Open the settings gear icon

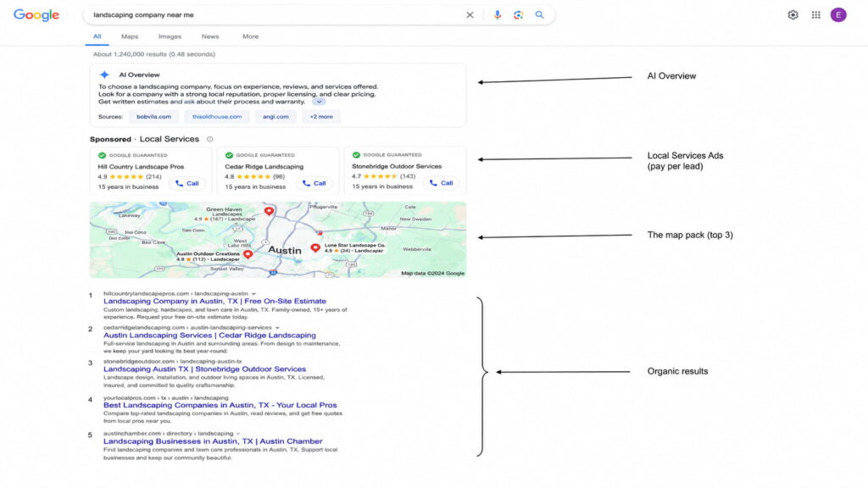click(x=793, y=15)
